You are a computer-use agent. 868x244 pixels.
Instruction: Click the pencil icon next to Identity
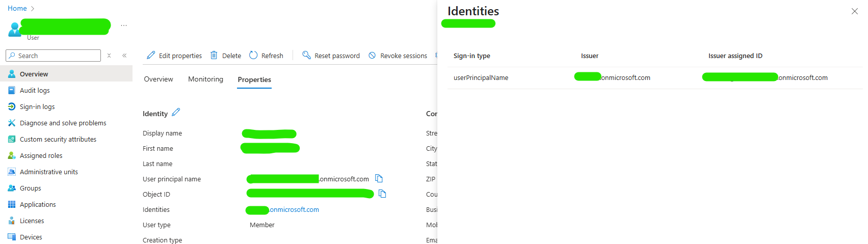(176, 113)
